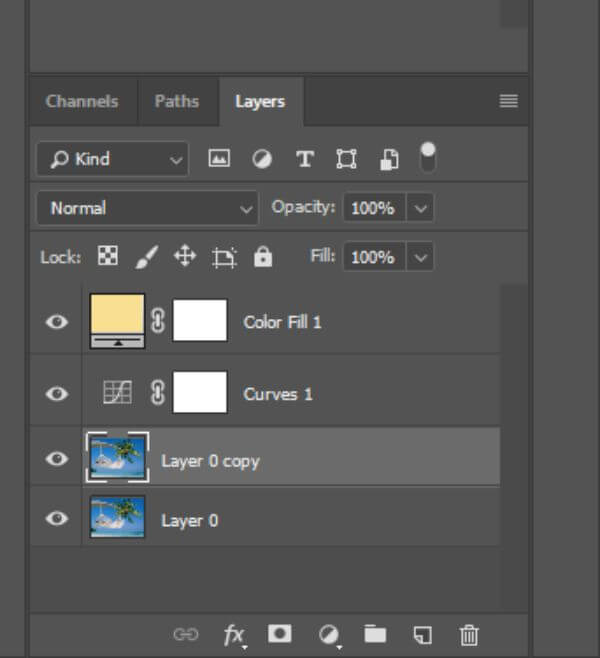Select the Color Fill 1 layer mask

click(200, 320)
